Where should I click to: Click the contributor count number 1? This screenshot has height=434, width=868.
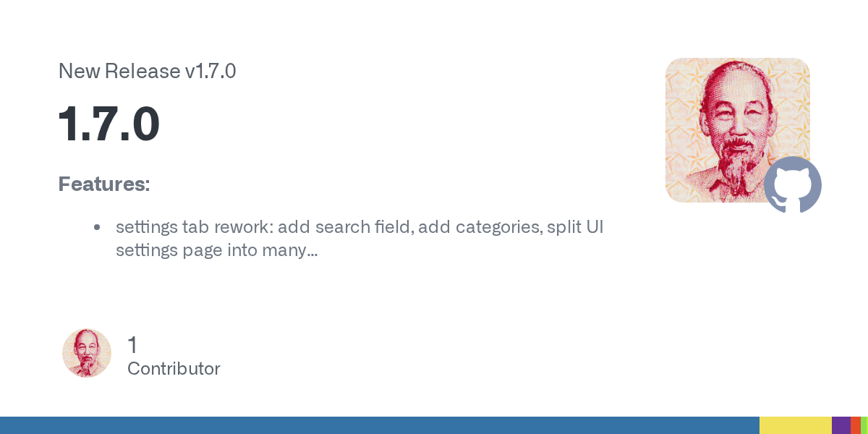pos(132,345)
